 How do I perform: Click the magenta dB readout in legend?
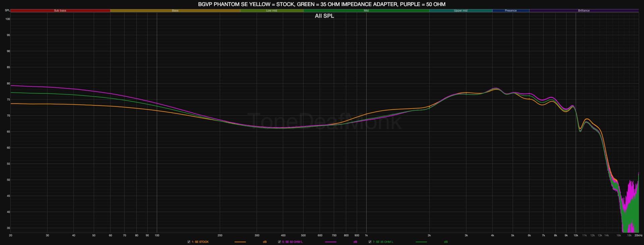click(355, 242)
